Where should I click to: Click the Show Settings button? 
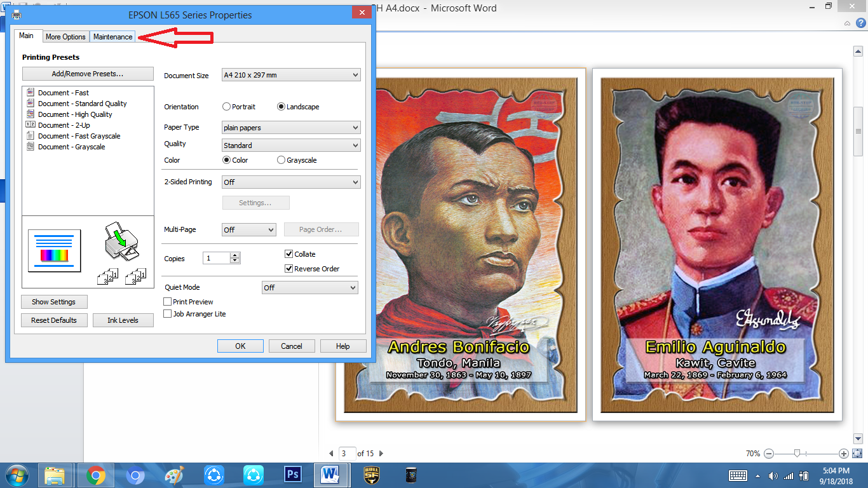tap(54, 302)
